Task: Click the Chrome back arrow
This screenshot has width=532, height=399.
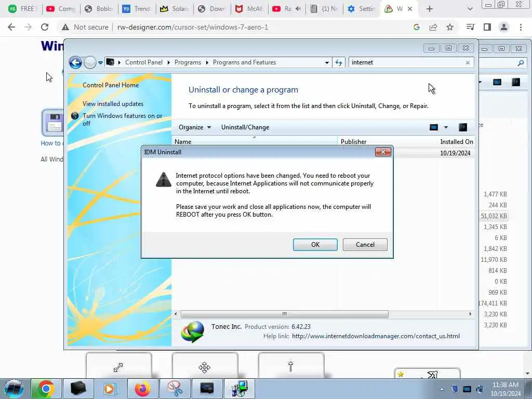Action: coord(11,27)
